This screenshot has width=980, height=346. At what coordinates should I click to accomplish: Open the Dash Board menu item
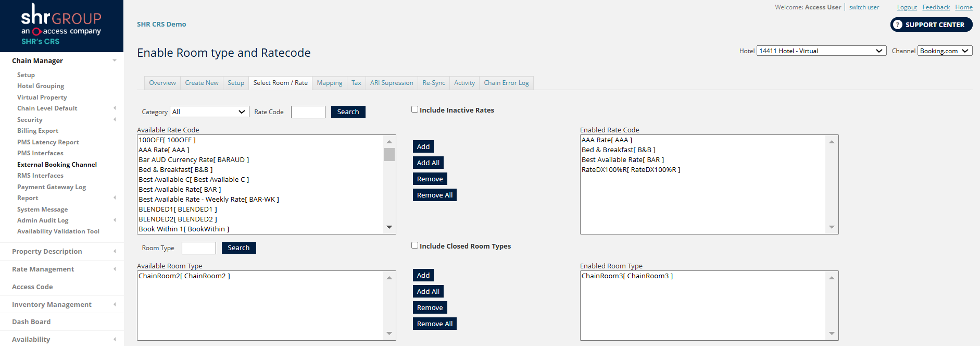[31, 322]
